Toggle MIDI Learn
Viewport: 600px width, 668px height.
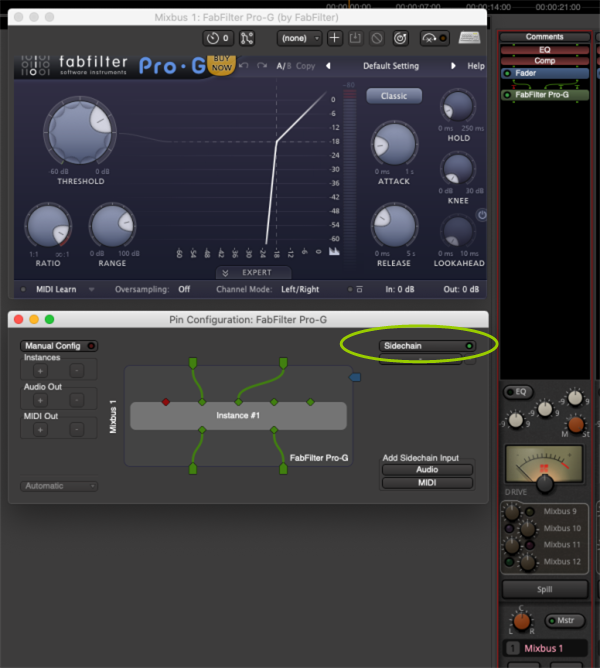pos(56,289)
